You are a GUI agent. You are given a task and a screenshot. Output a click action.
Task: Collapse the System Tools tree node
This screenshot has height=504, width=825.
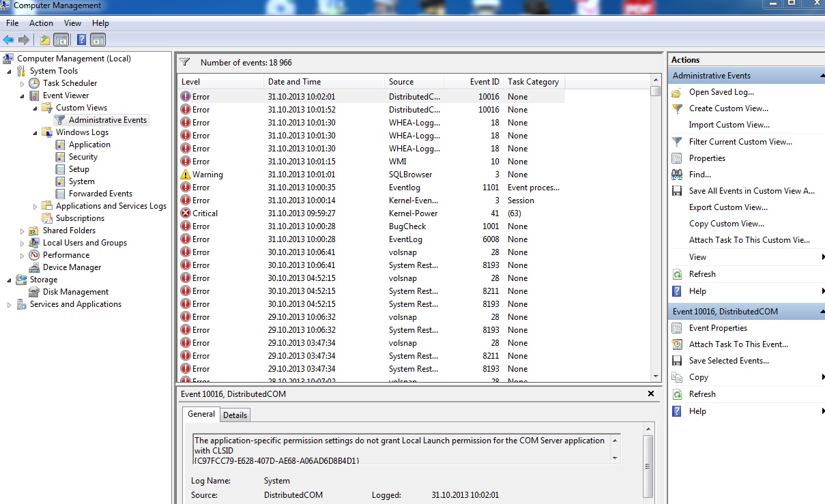point(10,71)
